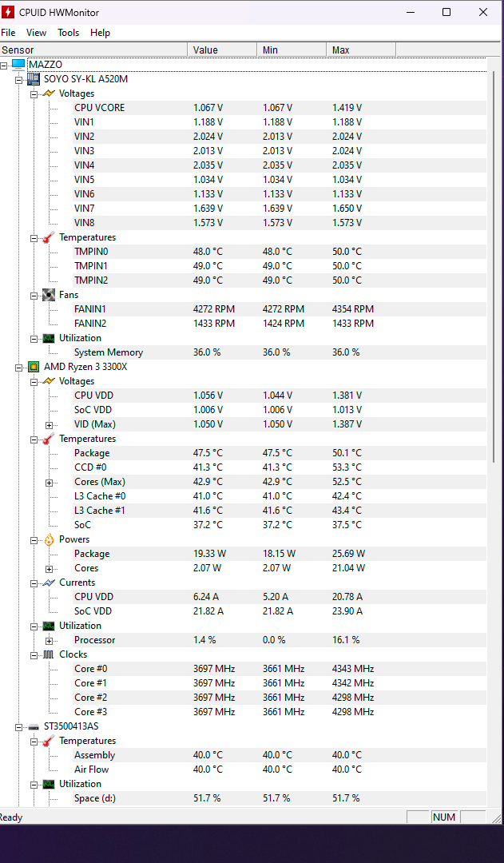Click the motherboard Utilization graph icon
This screenshot has width=504, height=863.
coord(49,338)
